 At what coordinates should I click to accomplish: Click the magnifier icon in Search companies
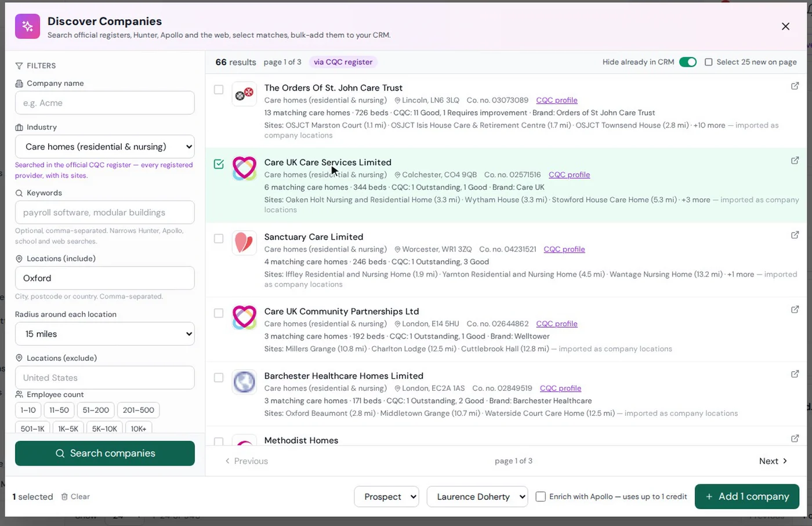(60, 454)
